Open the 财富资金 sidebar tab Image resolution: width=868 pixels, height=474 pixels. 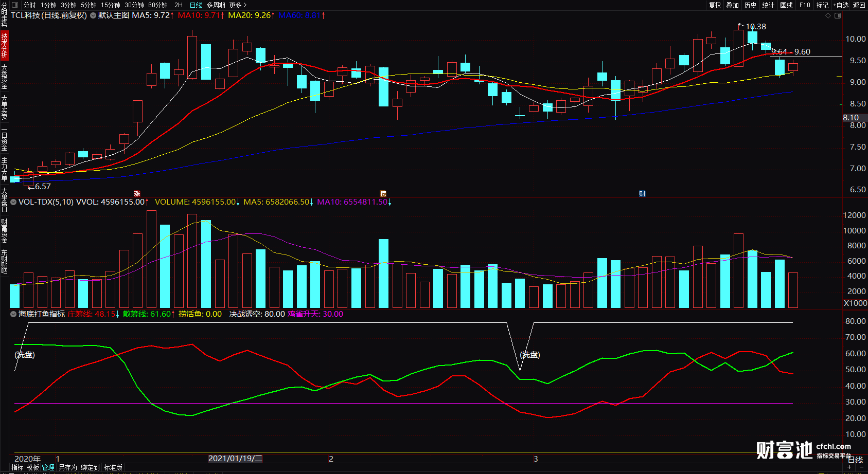click(x=4, y=231)
